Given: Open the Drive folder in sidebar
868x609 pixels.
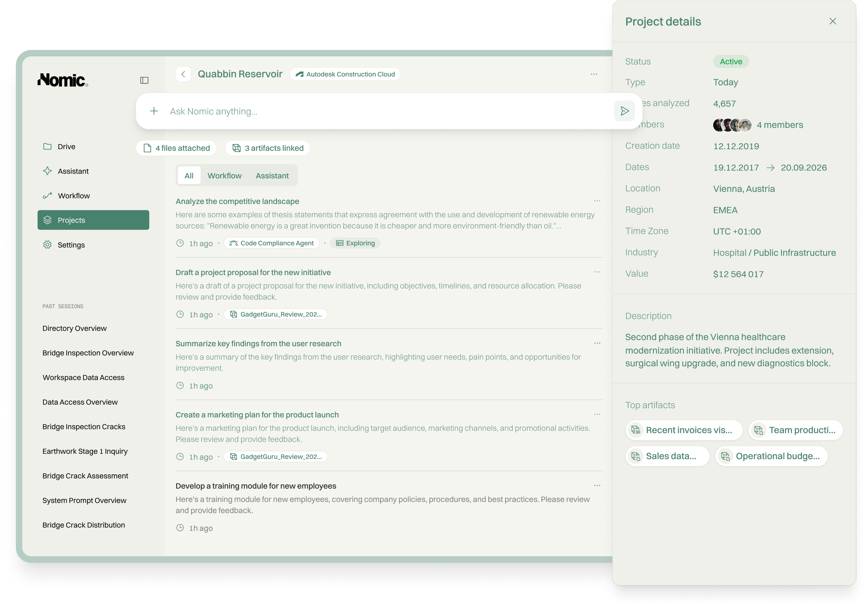Looking at the screenshot, I should point(66,147).
